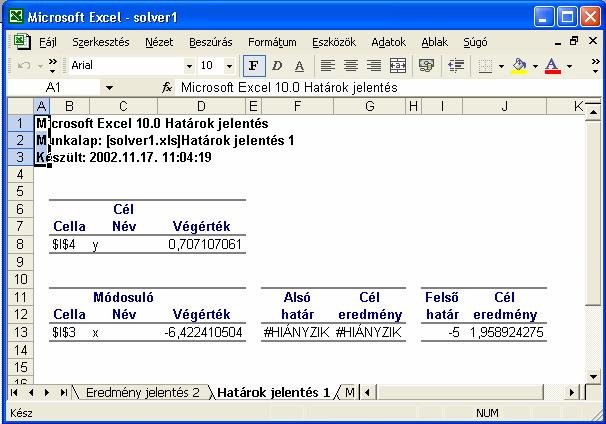Open the Nézet menu

(159, 42)
